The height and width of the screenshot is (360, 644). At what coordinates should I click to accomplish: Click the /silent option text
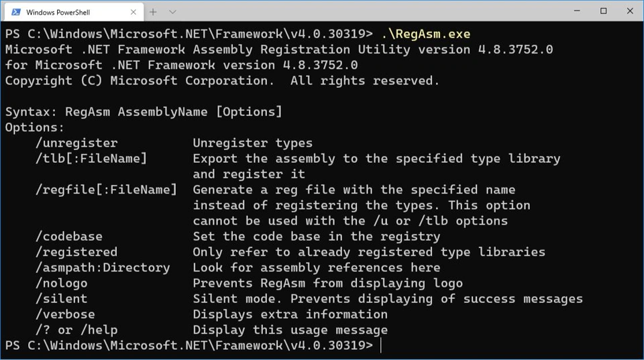click(61, 298)
